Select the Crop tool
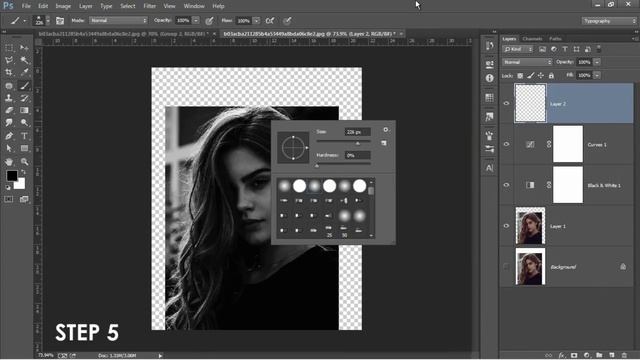Screen dimensions: 640x360 pos(9,73)
